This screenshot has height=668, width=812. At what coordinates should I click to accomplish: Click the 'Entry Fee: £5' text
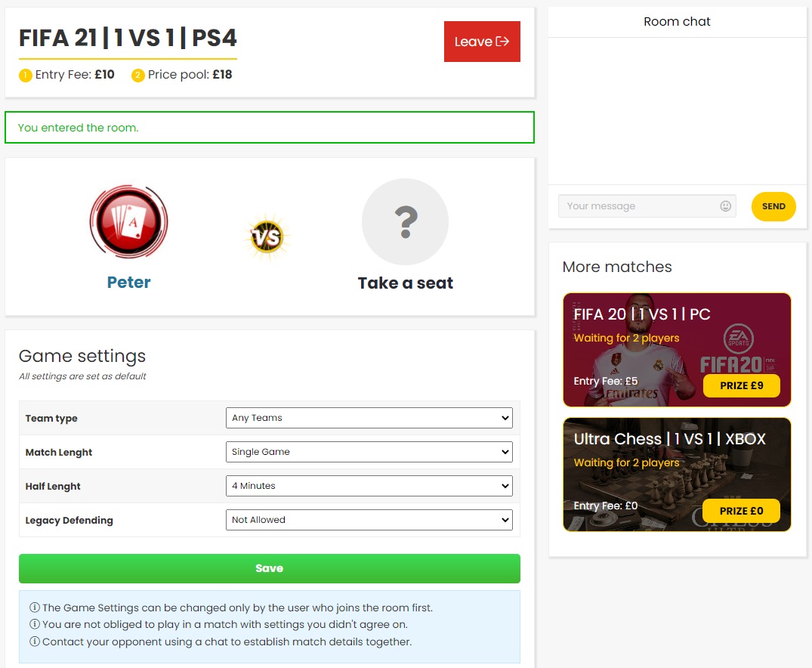pos(605,381)
